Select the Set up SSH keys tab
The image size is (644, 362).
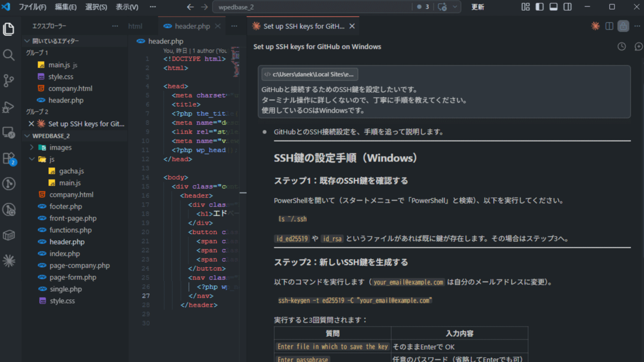click(x=303, y=26)
